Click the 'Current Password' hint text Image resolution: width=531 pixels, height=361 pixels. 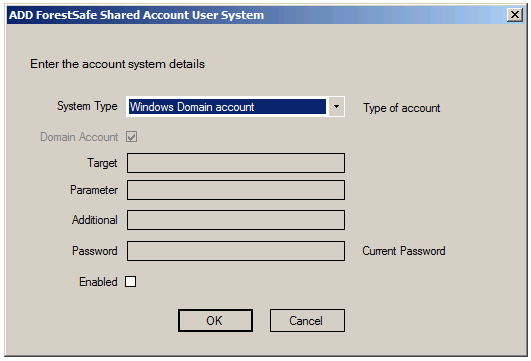point(404,251)
